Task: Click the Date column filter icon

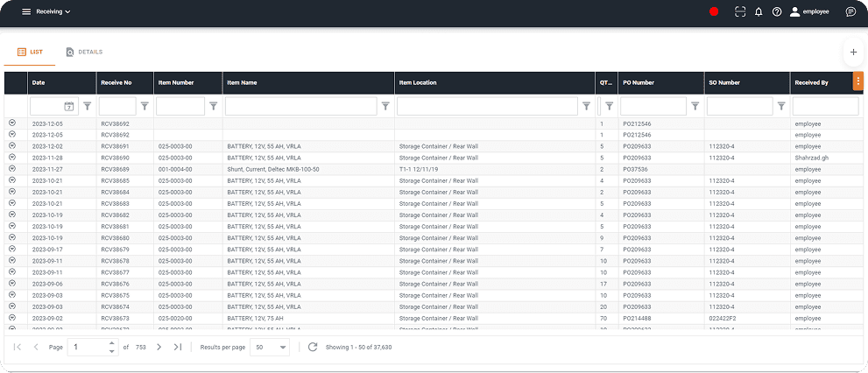Action: click(x=87, y=106)
